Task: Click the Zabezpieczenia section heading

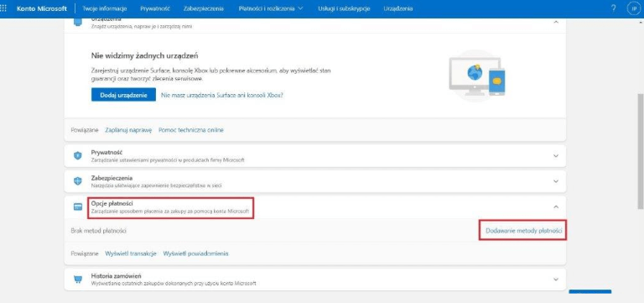Action: pos(112,178)
